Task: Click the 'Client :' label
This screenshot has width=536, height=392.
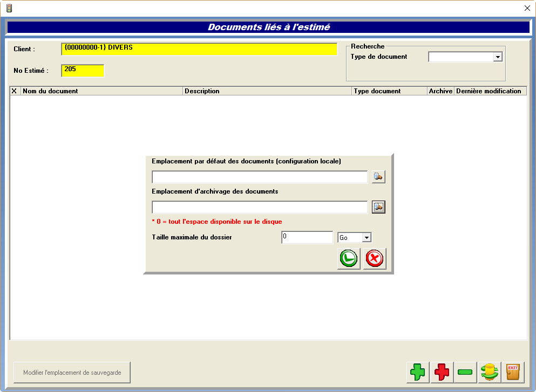Action: [24, 49]
